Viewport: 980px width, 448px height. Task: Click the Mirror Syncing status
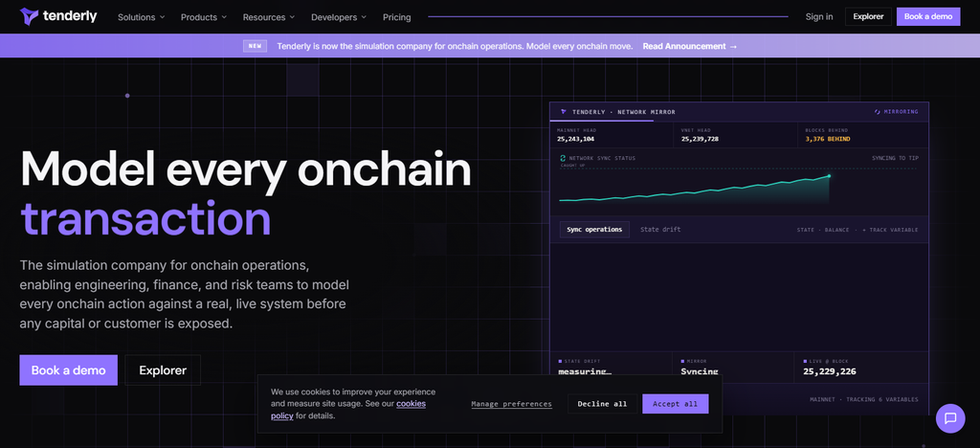coord(700,371)
